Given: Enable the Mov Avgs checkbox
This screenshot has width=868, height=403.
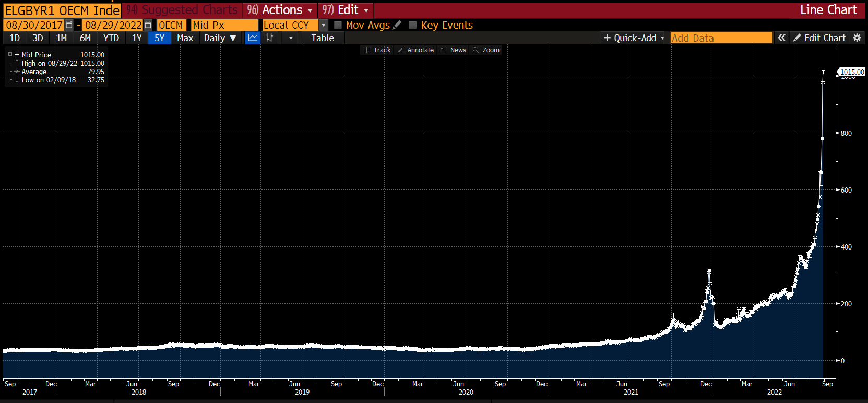Looking at the screenshot, I should [x=338, y=25].
